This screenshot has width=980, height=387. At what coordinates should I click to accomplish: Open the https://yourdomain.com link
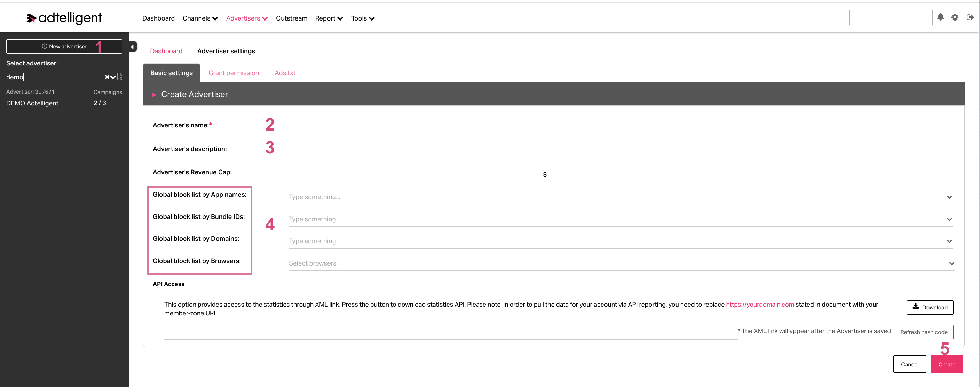pos(759,305)
